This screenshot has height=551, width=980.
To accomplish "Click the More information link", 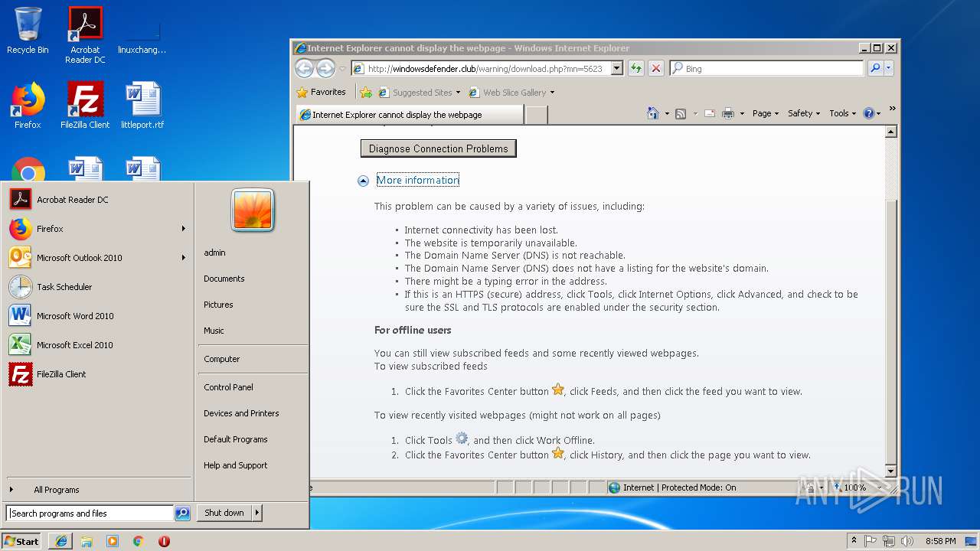I will 417,181.
